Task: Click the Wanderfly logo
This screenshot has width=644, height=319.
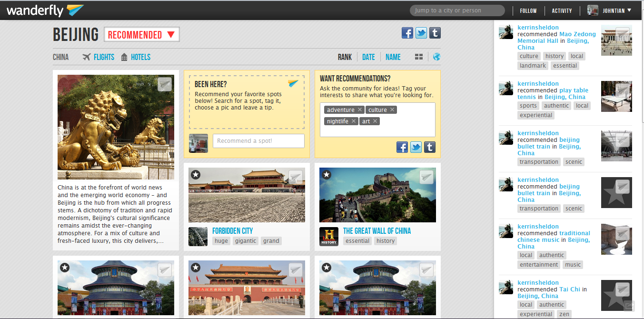Action: point(45,10)
